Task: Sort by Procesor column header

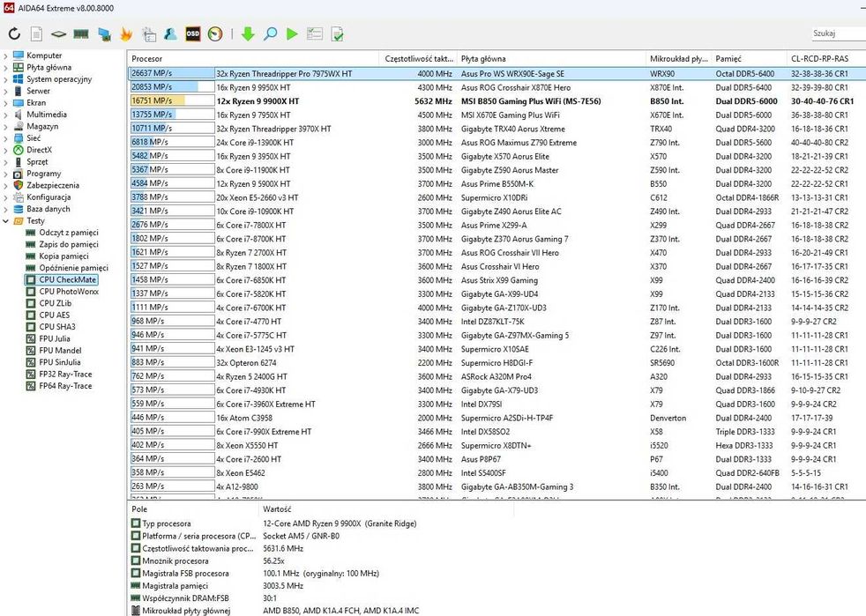Action: pos(146,59)
